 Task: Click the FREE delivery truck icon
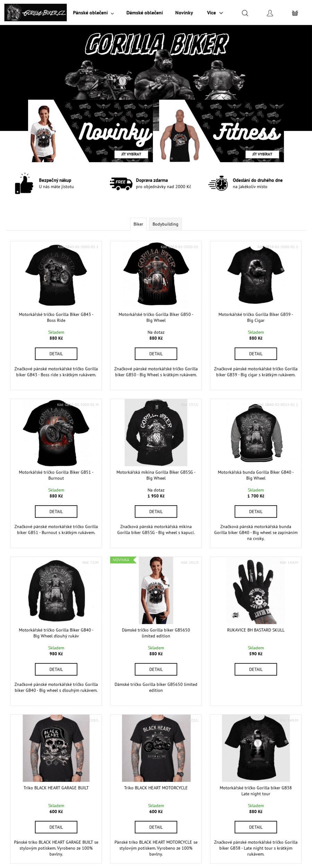coord(121,183)
